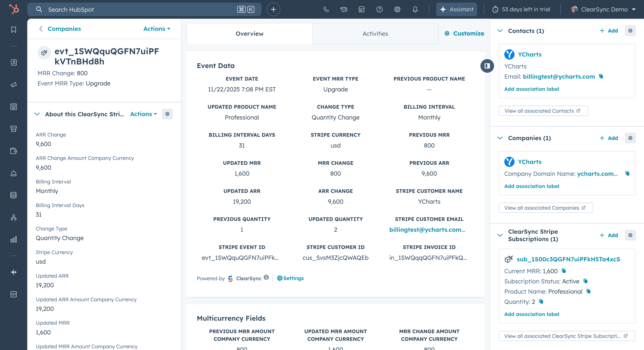The width and height of the screenshot is (644, 350).
Task: Open bookmarks in left sidebar
Action: coord(14,30)
